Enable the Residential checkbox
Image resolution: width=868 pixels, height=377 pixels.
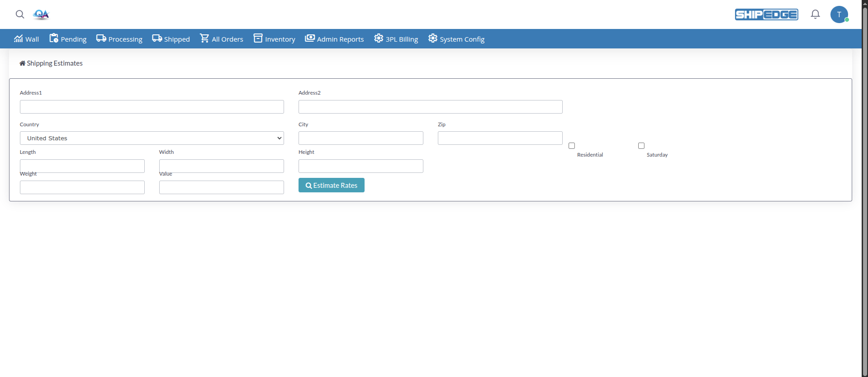click(x=572, y=146)
